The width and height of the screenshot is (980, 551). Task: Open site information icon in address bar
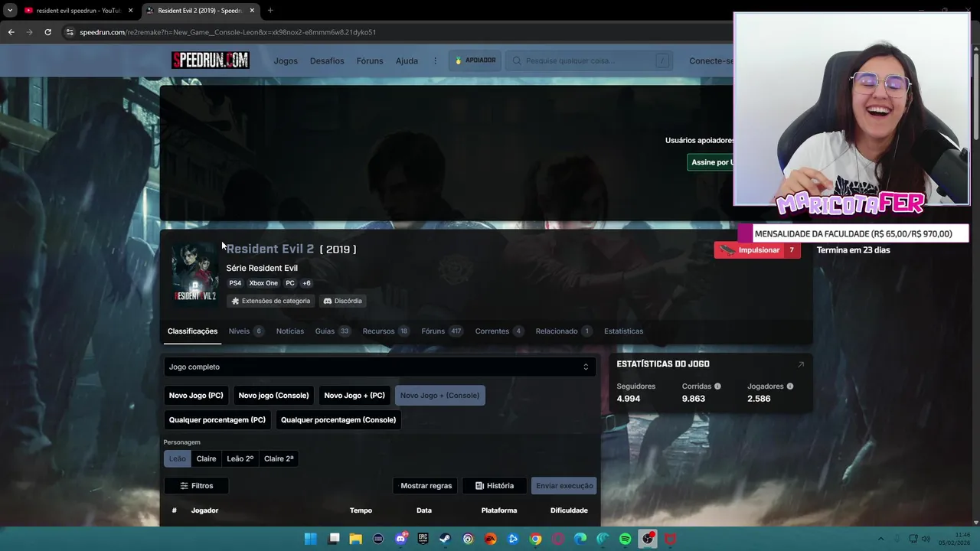tap(70, 32)
